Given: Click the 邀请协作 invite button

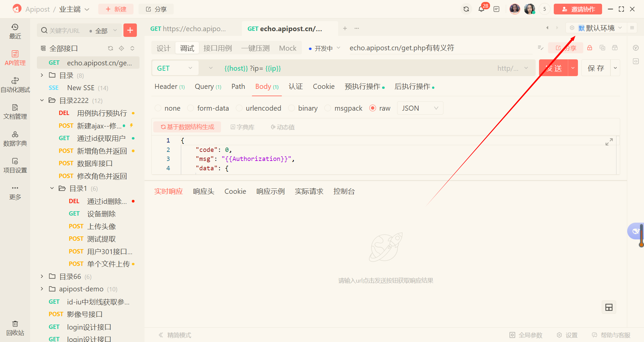Looking at the screenshot, I should click(578, 9).
